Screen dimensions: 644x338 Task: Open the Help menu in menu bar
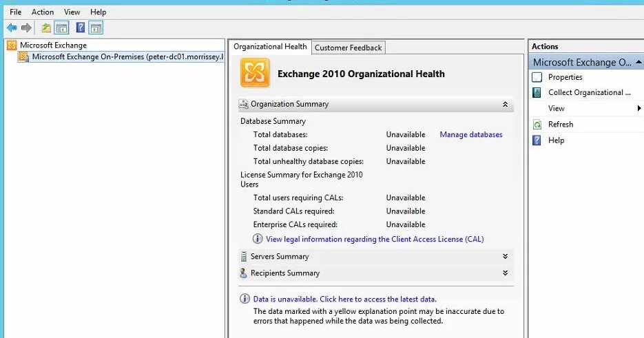[98, 12]
